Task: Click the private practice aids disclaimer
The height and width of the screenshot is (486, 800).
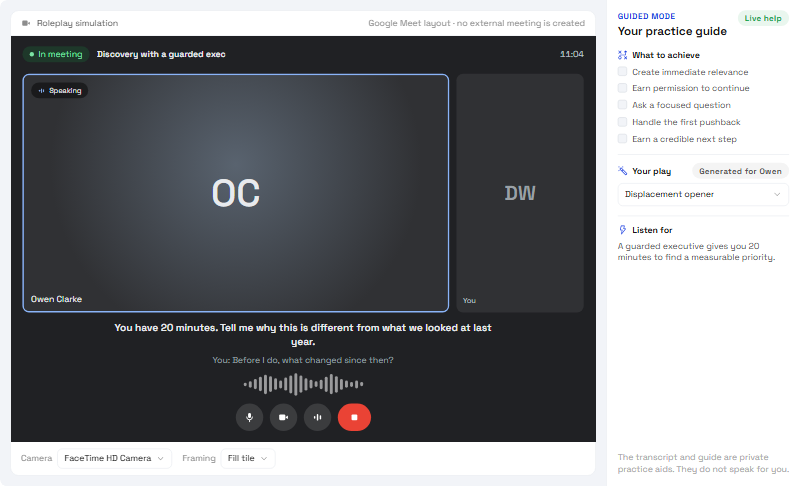Action: (x=703, y=463)
